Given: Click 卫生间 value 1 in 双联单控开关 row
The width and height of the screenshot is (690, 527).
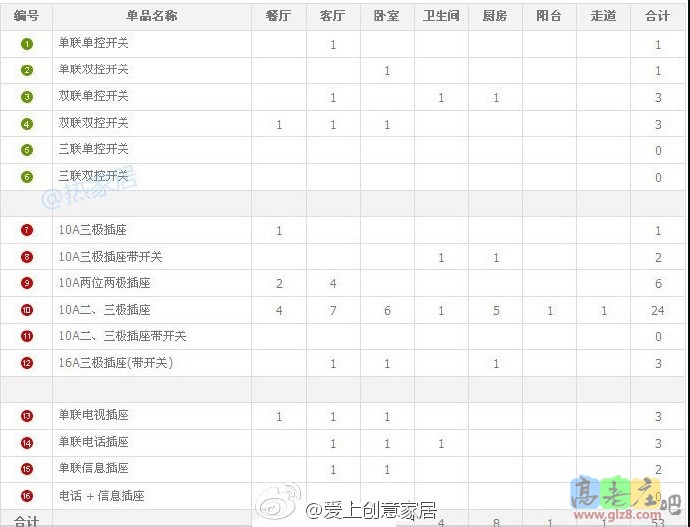Looking at the screenshot, I should [x=441, y=98].
